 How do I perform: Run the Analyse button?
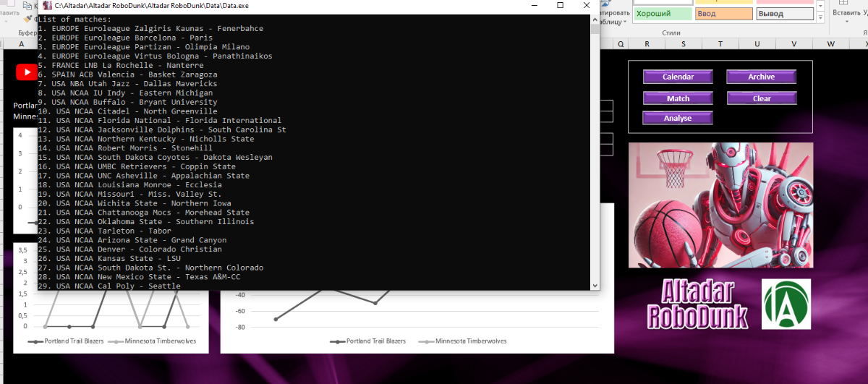point(678,118)
